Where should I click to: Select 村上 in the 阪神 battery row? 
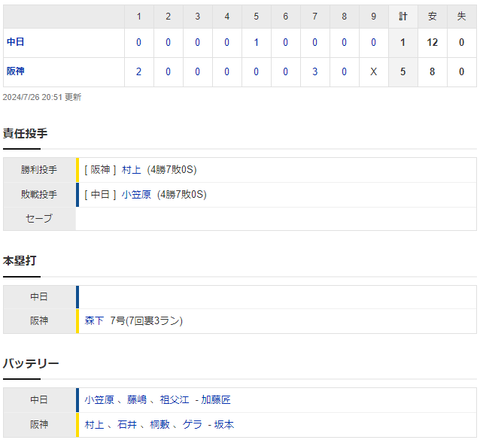tap(94, 425)
